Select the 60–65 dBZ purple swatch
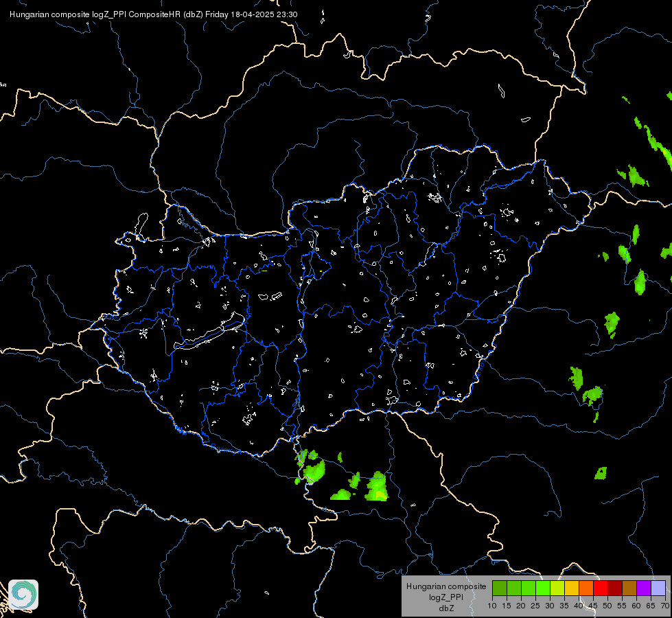 click(x=644, y=588)
